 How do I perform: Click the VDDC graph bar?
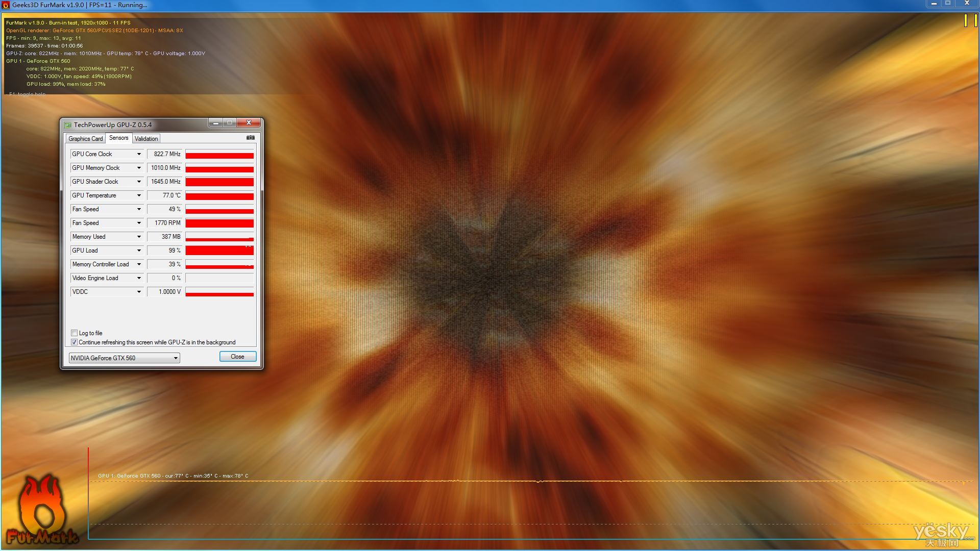point(219,292)
